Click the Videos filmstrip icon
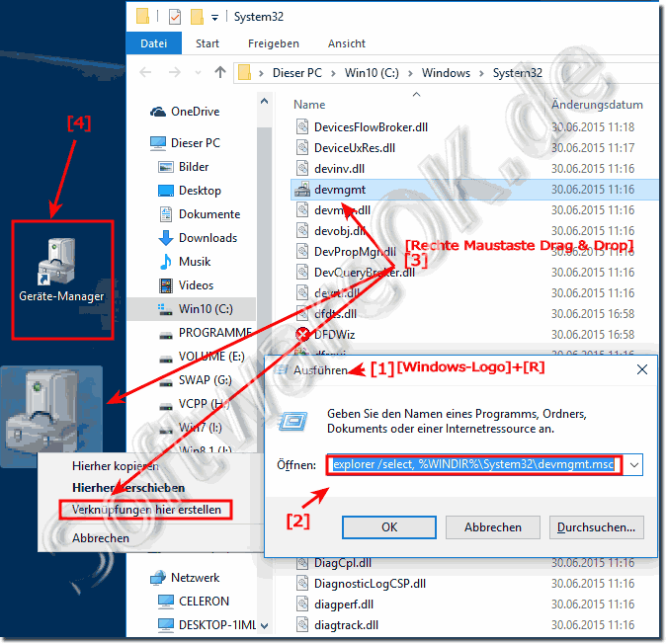666x644 pixels. pos(166,285)
